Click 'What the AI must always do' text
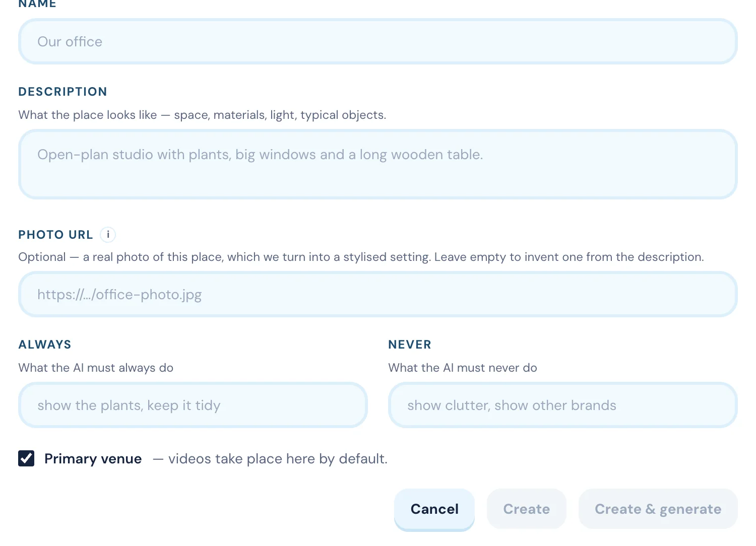 pyautogui.click(x=96, y=368)
